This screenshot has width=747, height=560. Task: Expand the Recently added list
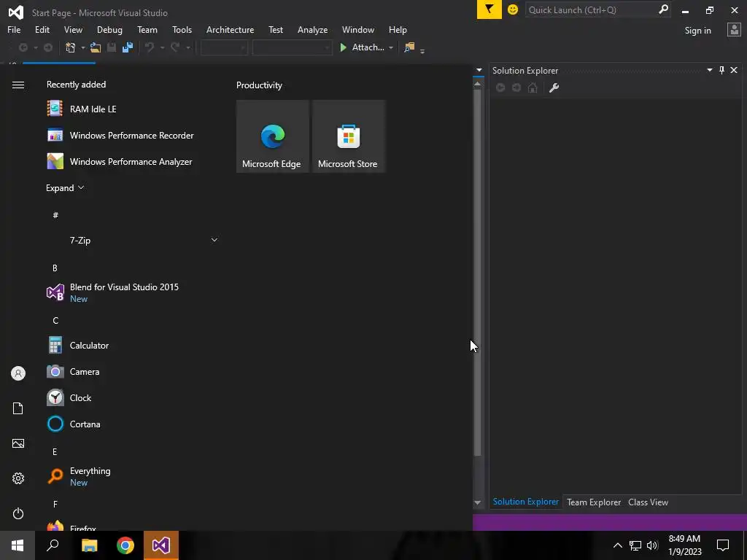(65, 188)
